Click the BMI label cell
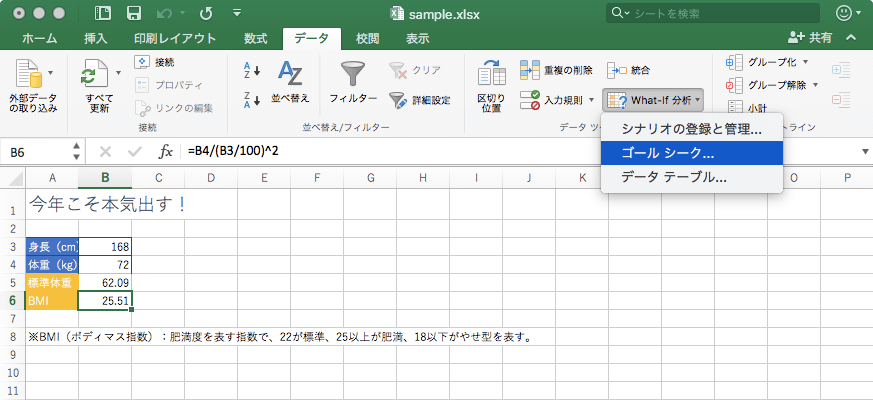 pyautogui.click(x=52, y=301)
